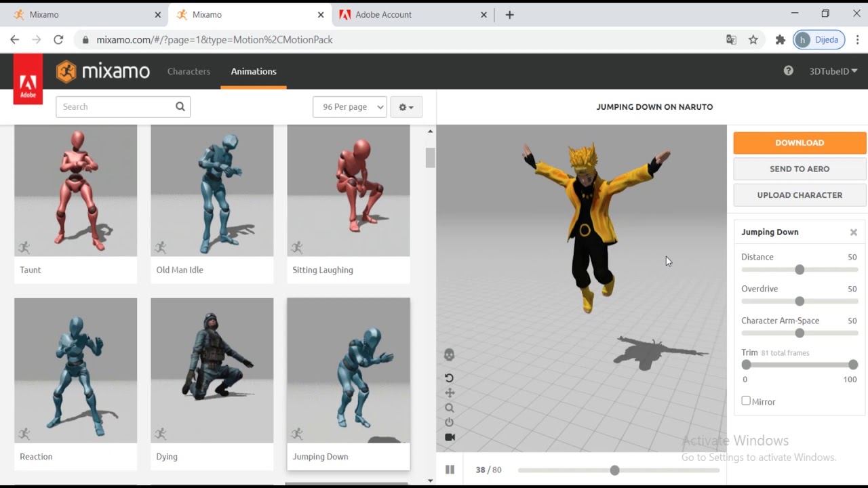Viewport: 868px width, 488px height.
Task: Click the 81 total frames label
Action: click(785, 353)
